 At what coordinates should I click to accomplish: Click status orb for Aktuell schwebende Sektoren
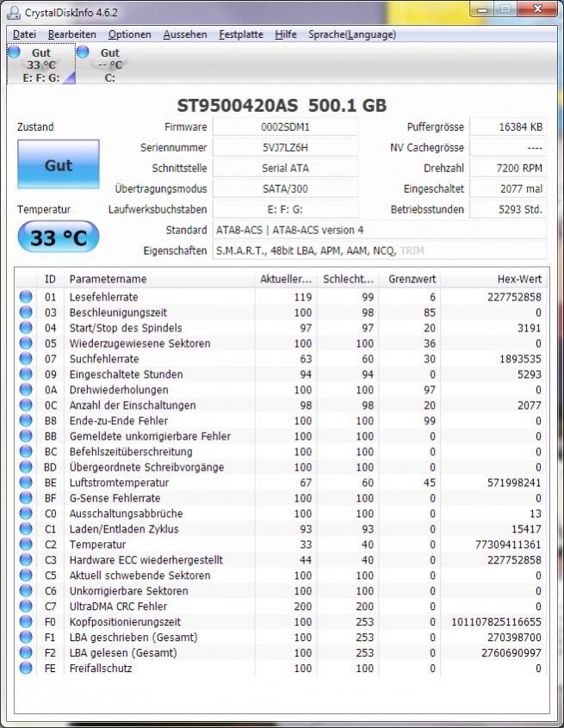(26, 575)
